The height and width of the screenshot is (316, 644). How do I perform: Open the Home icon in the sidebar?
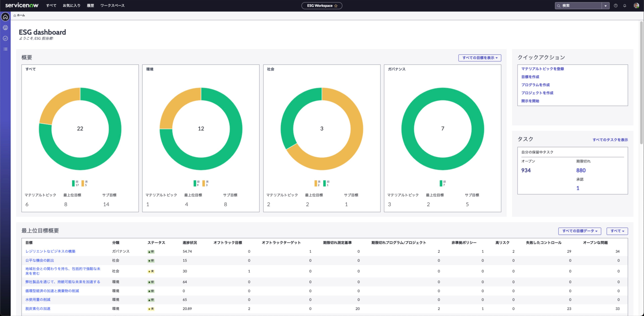coord(5,16)
